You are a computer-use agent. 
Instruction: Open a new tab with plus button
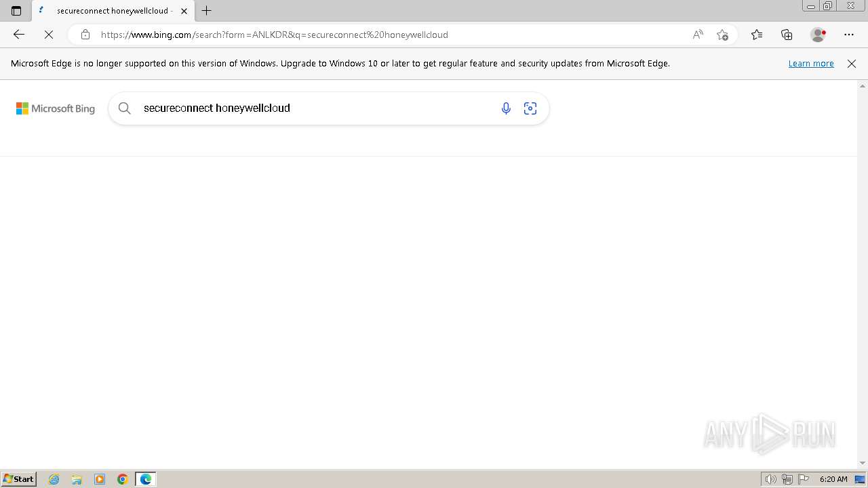coord(207,11)
